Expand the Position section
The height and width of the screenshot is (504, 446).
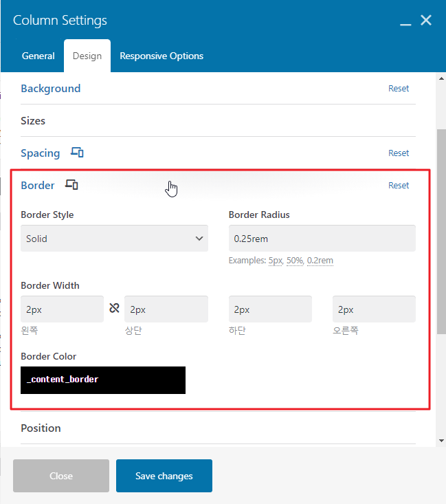point(41,428)
